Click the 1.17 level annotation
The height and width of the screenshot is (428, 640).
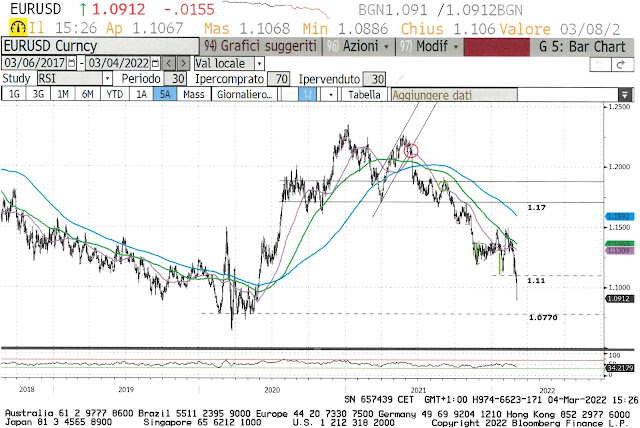536,208
